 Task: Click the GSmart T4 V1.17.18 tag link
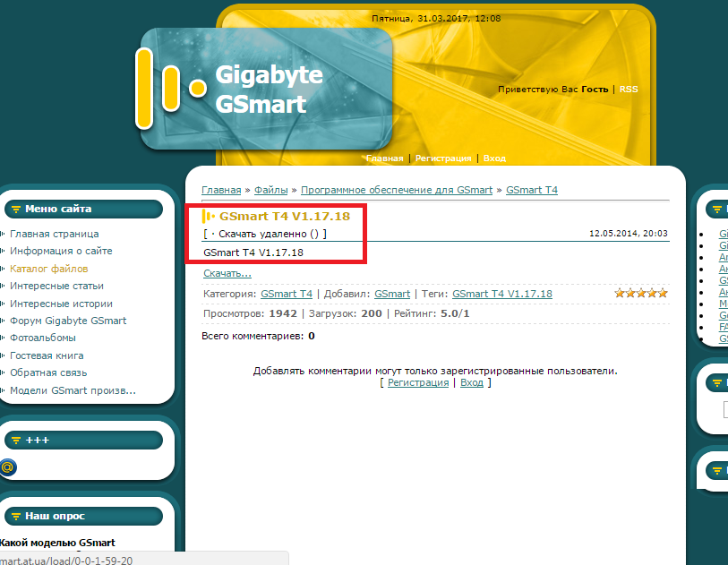pos(501,294)
